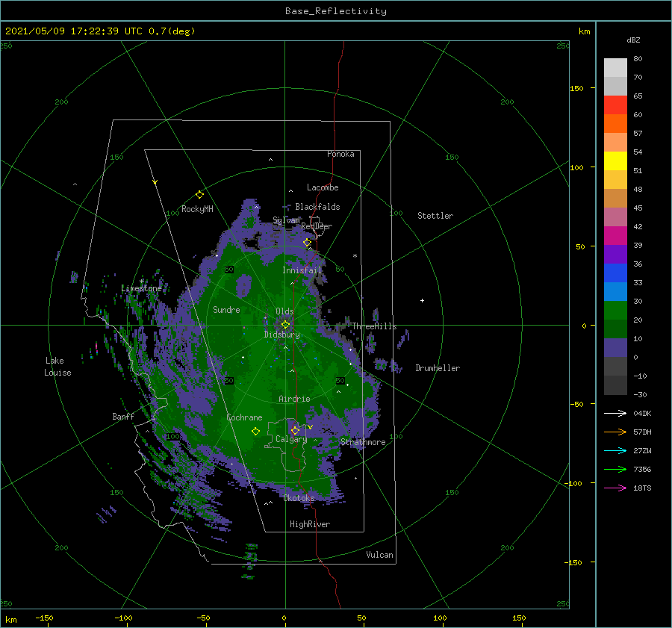Click the yellow diamond marker inside Calgary
Image resolution: width=672 pixels, height=628 pixels.
[x=295, y=430]
